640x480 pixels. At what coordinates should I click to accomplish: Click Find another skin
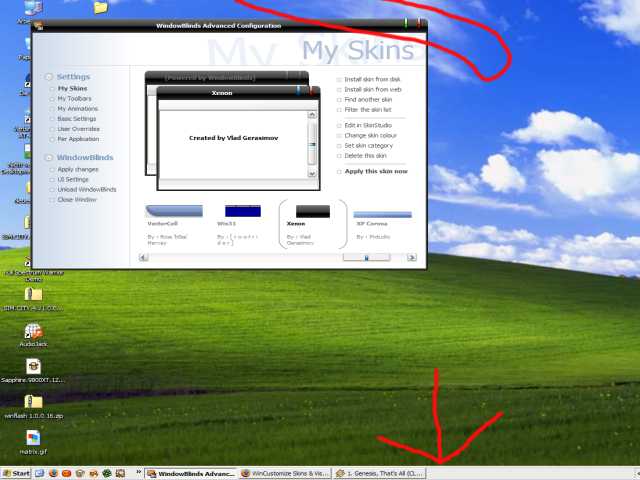point(368,100)
